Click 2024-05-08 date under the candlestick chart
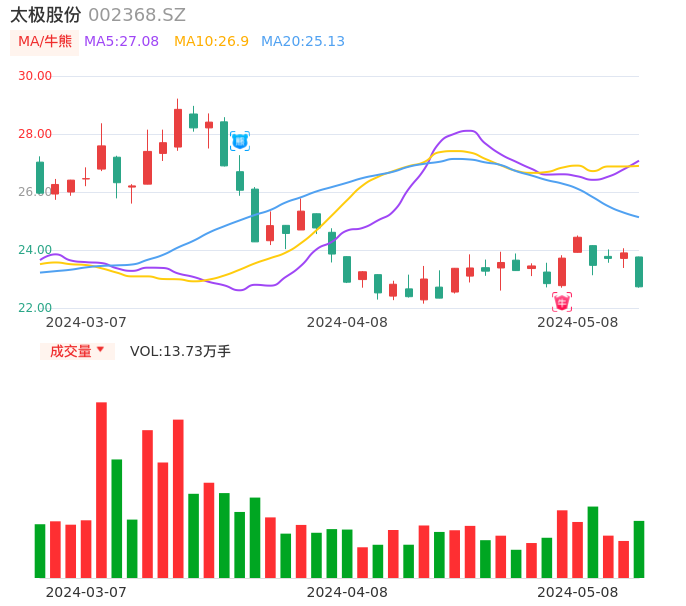Image resolution: width=686 pixels, height=606 pixels. (578, 322)
